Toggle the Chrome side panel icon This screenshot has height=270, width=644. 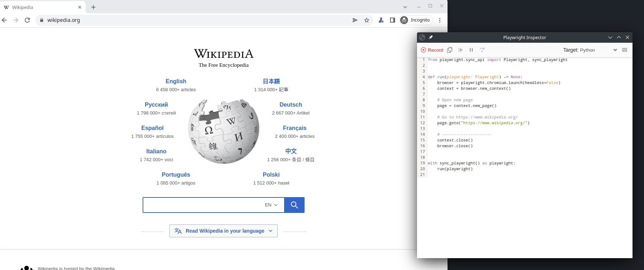pos(393,20)
